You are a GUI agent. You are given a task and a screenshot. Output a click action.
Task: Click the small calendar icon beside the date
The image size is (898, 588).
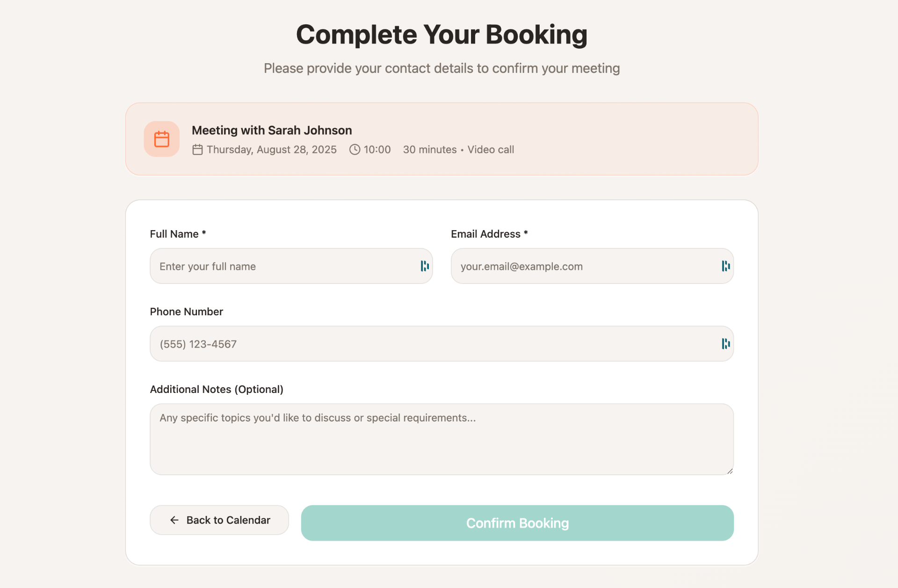[x=197, y=150]
